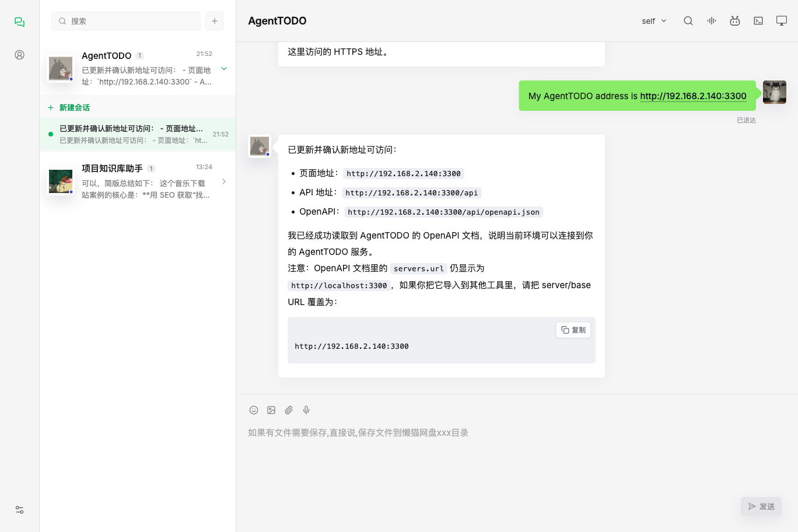Open the settings sliders icon at bottom left
This screenshot has width=798, height=532.
coord(19,510)
